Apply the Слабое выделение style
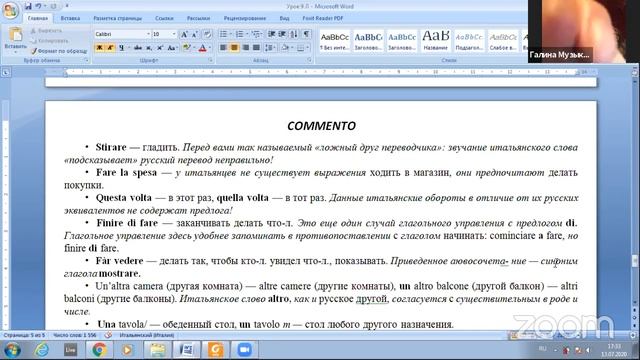The width and height of the screenshot is (640, 360). click(503, 41)
